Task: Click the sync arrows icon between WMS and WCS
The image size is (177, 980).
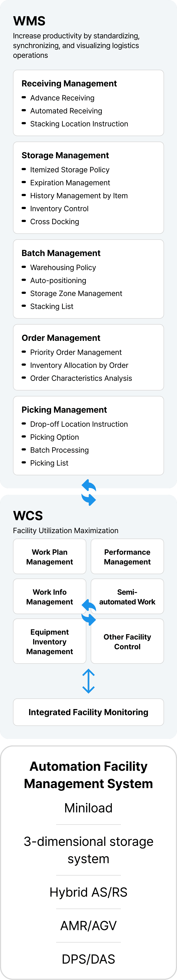Action: 88,492
